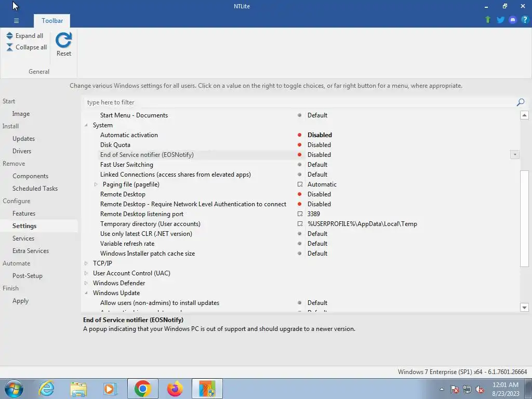
Task: Launch Internet Explorer from taskbar
Action: click(x=46, y=389)
